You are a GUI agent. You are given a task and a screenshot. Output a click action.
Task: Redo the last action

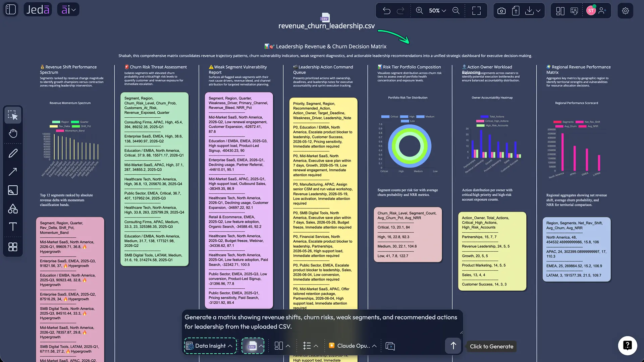(400, 11)
